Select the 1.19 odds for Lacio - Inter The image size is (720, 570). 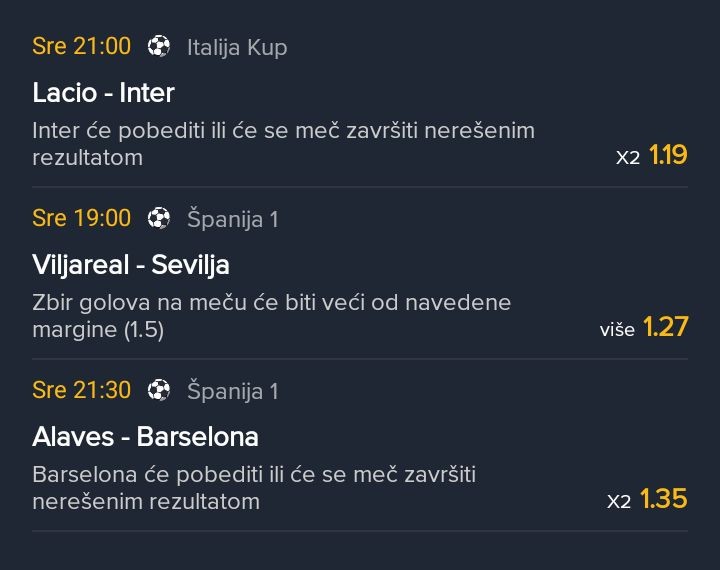coord(668,155)
